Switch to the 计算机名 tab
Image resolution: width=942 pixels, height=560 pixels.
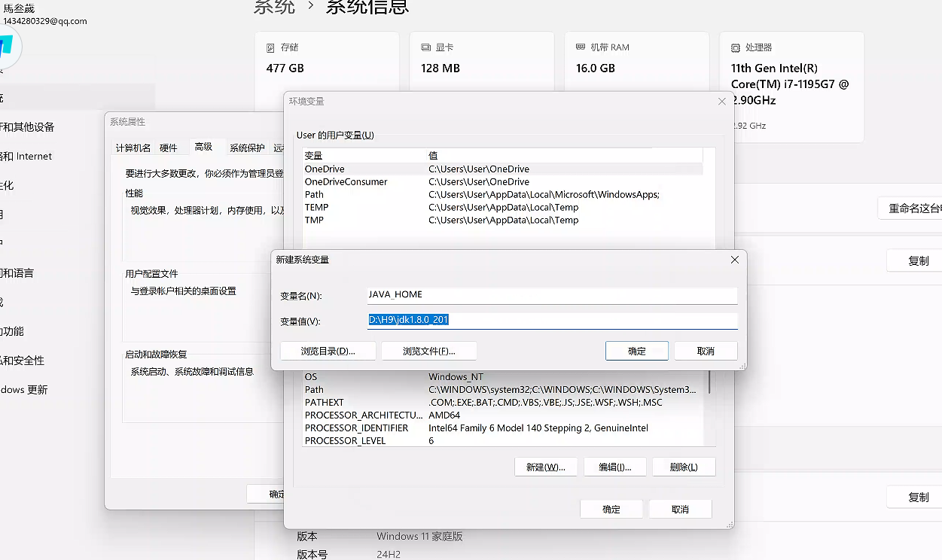pos(133,148)
